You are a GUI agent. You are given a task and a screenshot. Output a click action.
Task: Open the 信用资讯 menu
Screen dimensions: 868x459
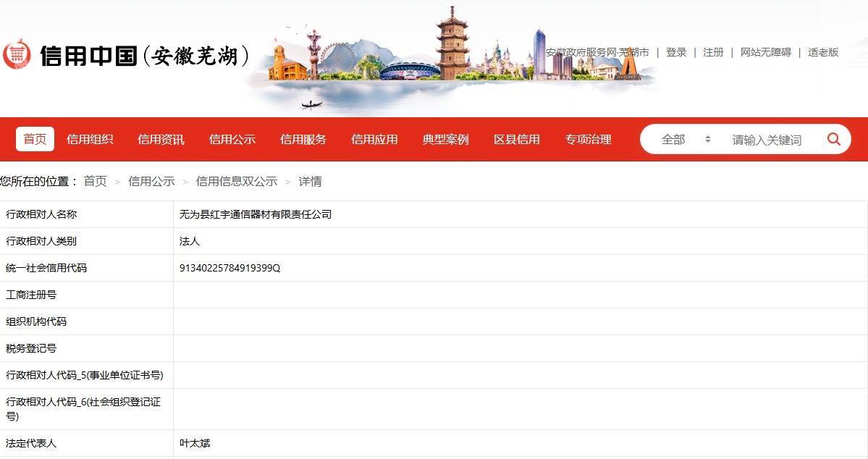161,139
